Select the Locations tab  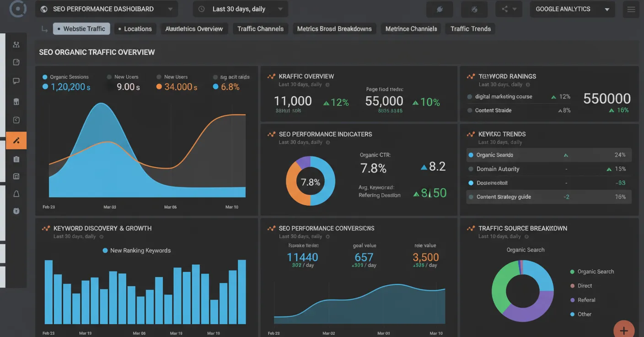(x=135, y=28)
